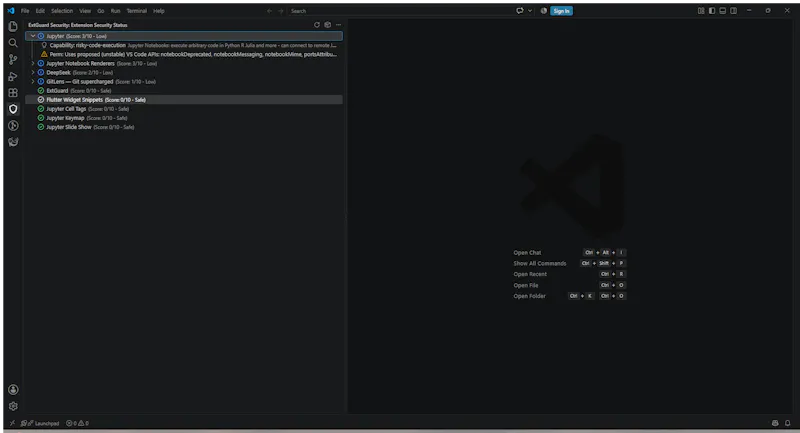The image size is (800, 433).
Task: Select the Jupyter Keymap row
Action: pyautogui.click(x=184, y=118)
